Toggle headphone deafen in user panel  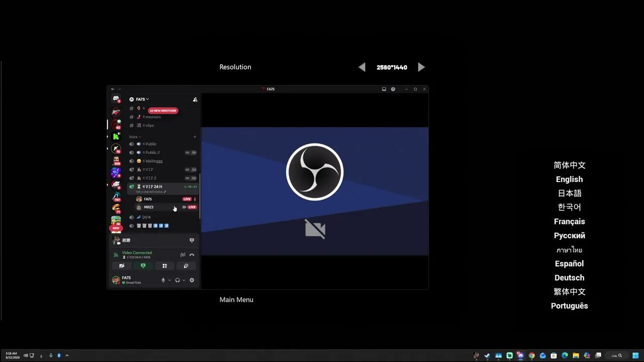click(x=178, y=281)
